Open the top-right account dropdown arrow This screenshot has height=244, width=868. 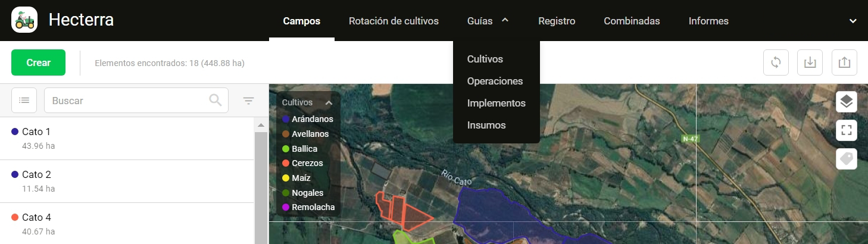[x=853, y=21]
